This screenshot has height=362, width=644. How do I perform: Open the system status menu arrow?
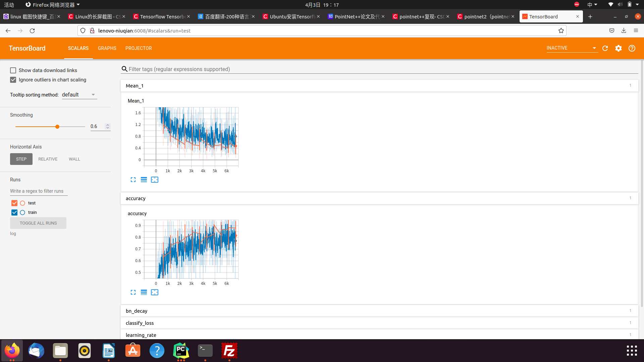click(x=637, y=5)
